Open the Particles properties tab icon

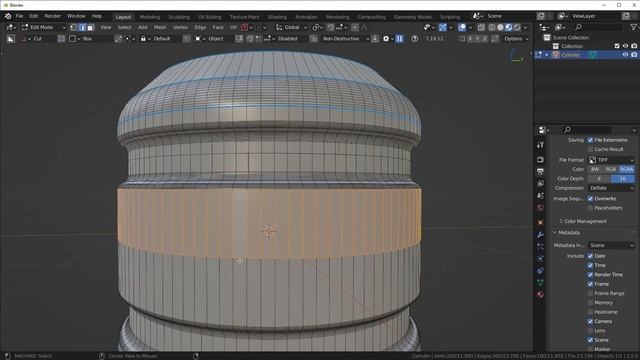[x=540, y=247]
